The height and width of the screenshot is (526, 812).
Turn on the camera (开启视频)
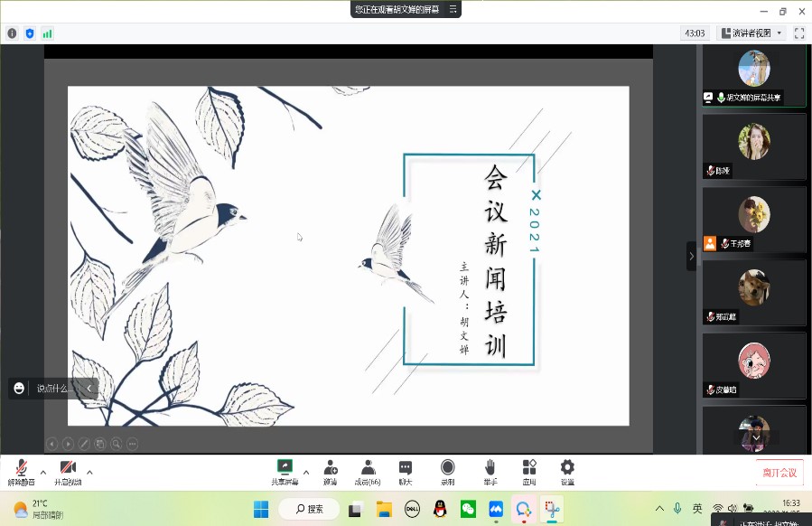click(68, 471)
